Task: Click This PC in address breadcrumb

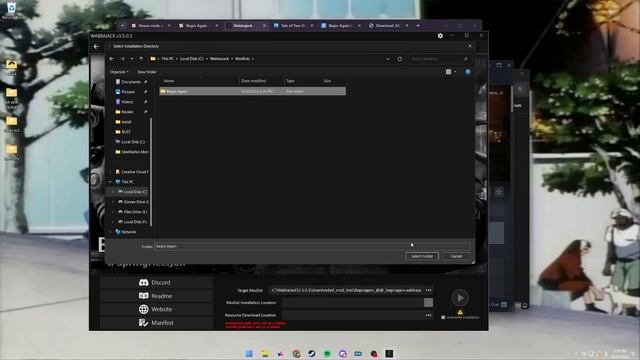Action: coord(167,59)
